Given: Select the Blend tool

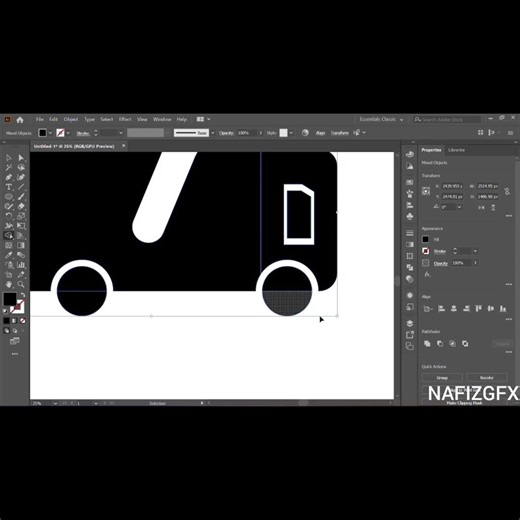Looking at the screenshot, I should point(21,255).
